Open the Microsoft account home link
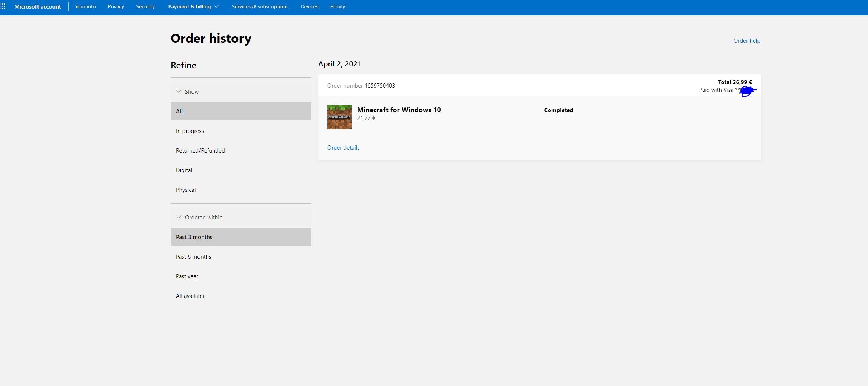This screenshot has width=868, height=386. tap(37, 6)
